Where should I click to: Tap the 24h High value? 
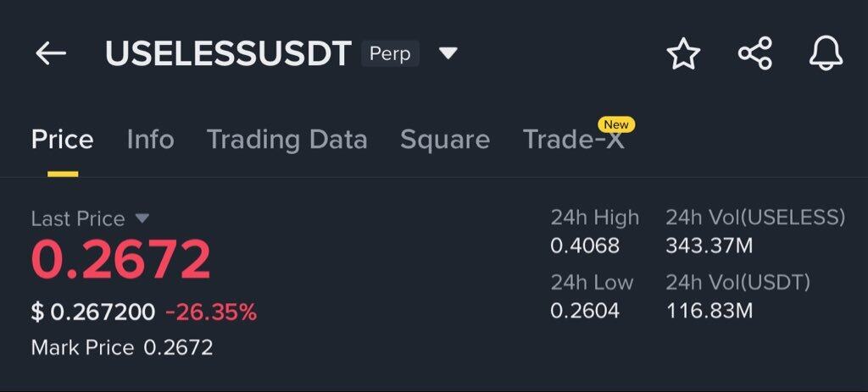pos(584,246)
